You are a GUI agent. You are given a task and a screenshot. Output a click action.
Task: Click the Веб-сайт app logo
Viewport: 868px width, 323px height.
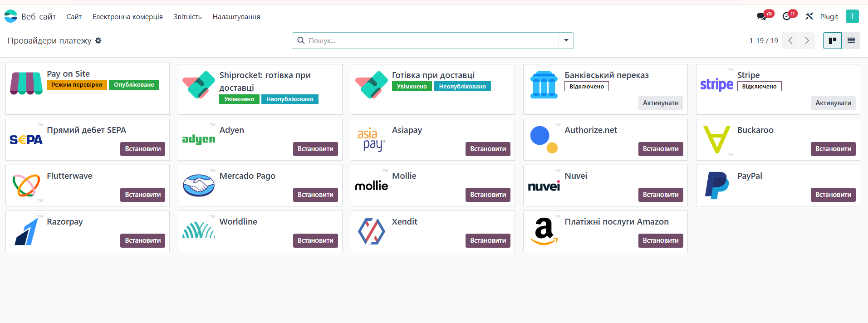[x=11, y=16]
